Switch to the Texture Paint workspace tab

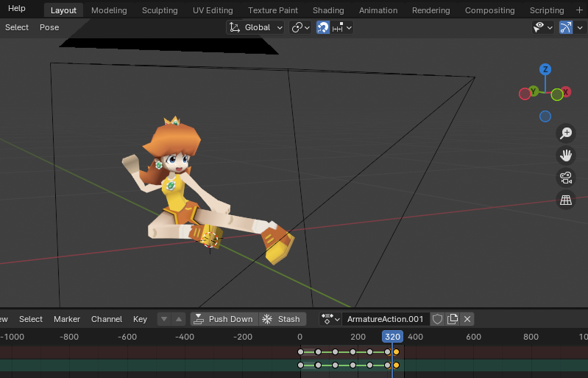click(273, 10)
